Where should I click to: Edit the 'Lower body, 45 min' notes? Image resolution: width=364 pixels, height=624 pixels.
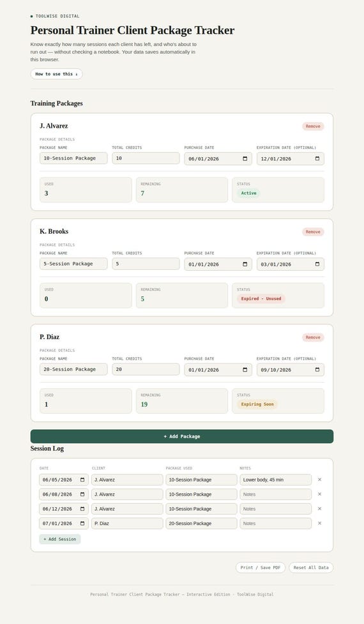[276, 480]
